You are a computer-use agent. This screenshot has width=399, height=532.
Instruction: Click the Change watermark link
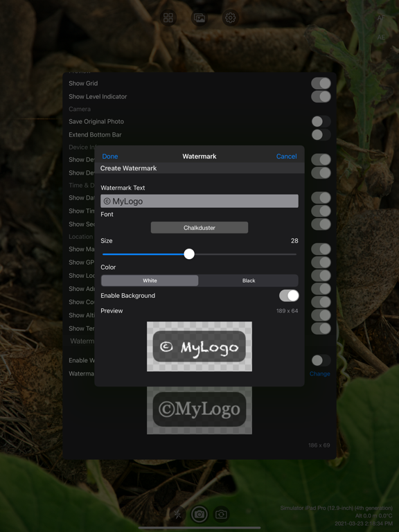tap(319, 374)
